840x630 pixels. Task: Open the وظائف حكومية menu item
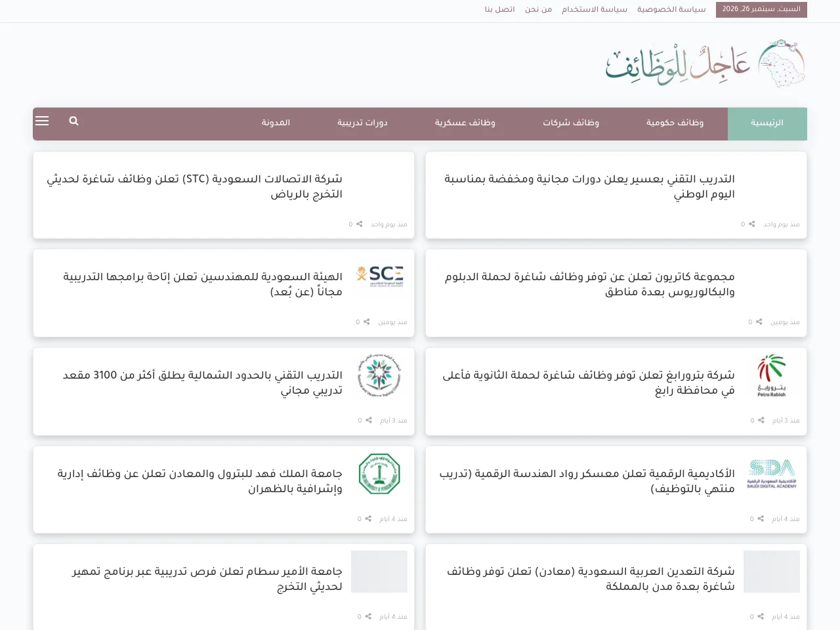(675, 123)
